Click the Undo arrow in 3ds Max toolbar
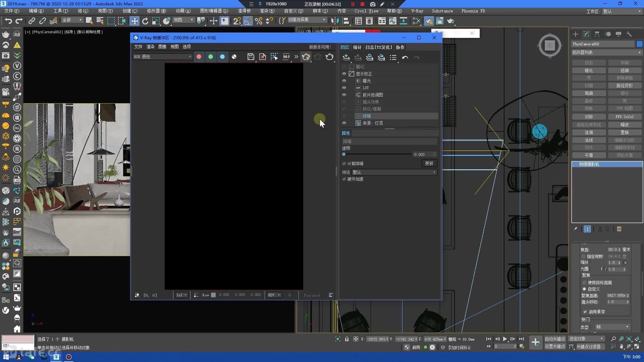Screen dimensions: 644x362 coord(8,21)
